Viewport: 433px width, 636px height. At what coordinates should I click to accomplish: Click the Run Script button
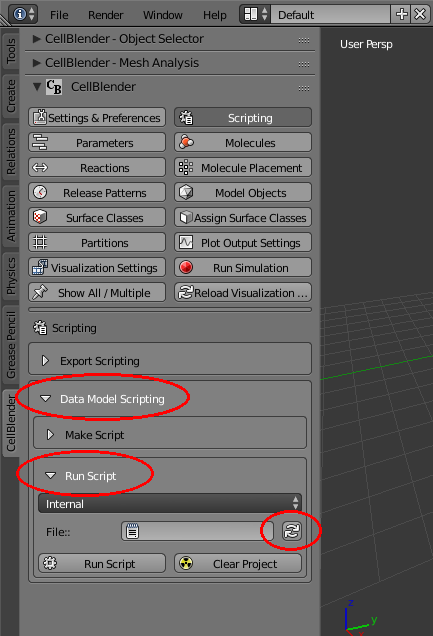(x=102, y=563)
